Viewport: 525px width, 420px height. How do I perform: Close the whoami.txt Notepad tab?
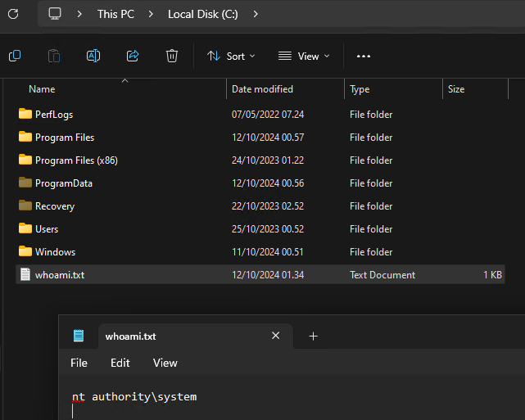pos(275,336)
